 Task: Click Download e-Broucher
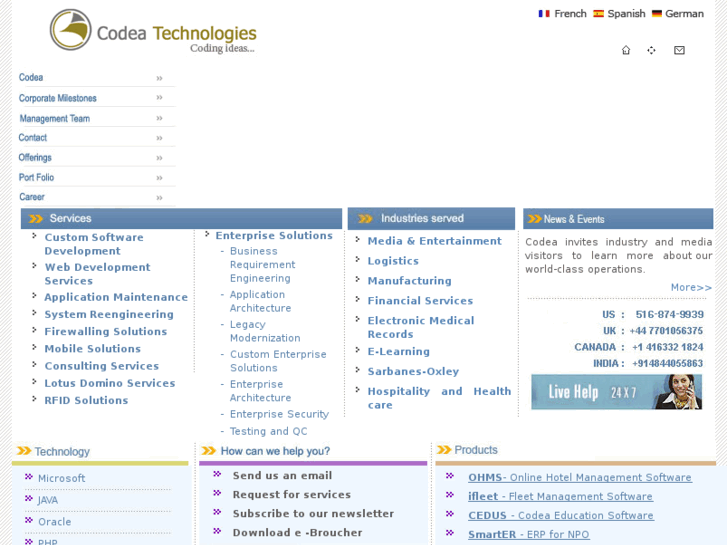pyautogui.click(x=298, y=532)
